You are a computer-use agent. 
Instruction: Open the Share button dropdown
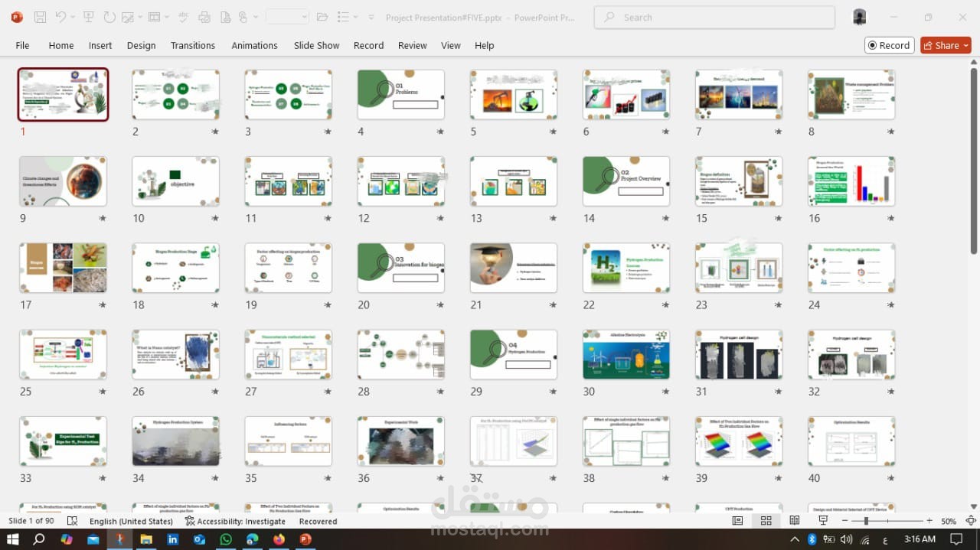point(966,45)
